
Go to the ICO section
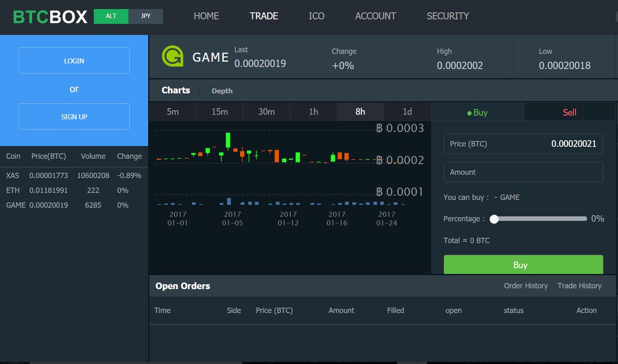point(317,16)
